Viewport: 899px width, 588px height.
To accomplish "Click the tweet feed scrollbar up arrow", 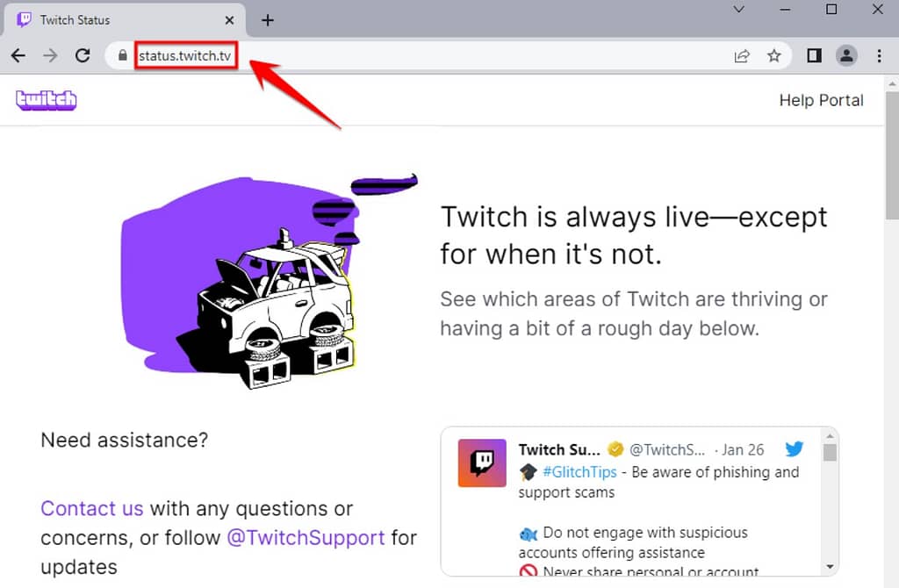I will (830, 436).
